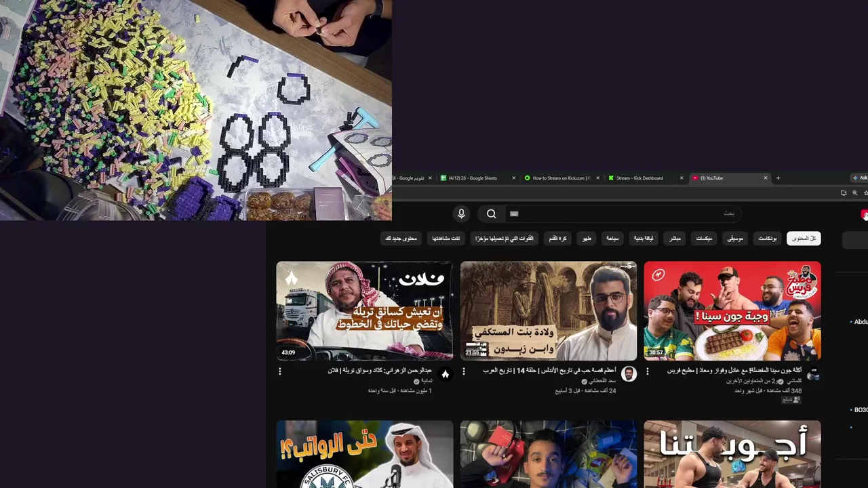Select the طهو filter chip

tap(587, 239)
